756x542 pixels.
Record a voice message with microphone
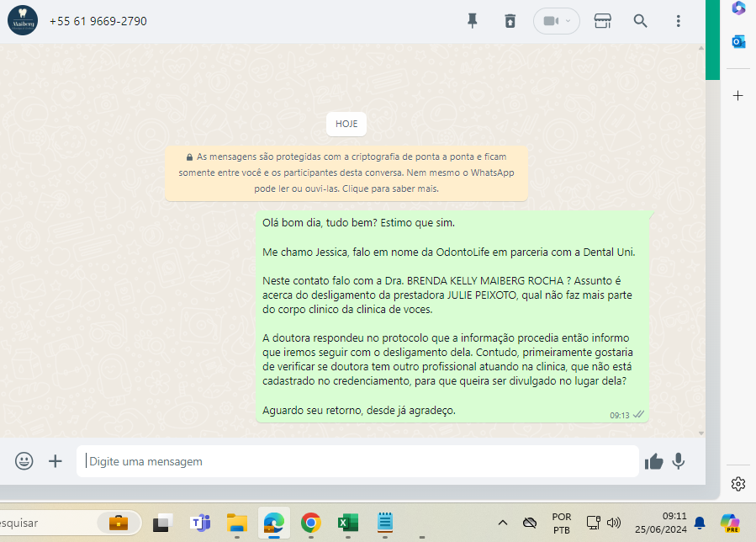click(679, 461)
